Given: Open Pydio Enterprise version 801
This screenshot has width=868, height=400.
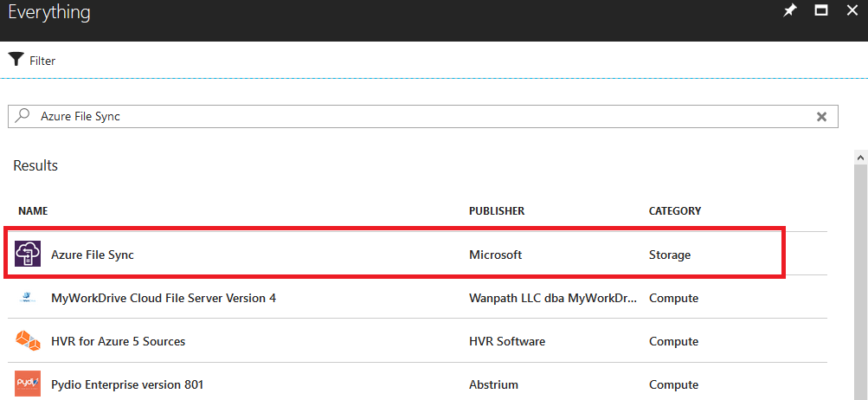Looking at the screenshot, I should [127, 384].
